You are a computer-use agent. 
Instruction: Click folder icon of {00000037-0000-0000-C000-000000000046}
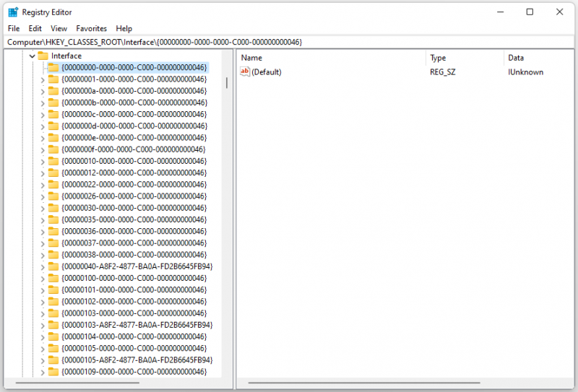53,243
